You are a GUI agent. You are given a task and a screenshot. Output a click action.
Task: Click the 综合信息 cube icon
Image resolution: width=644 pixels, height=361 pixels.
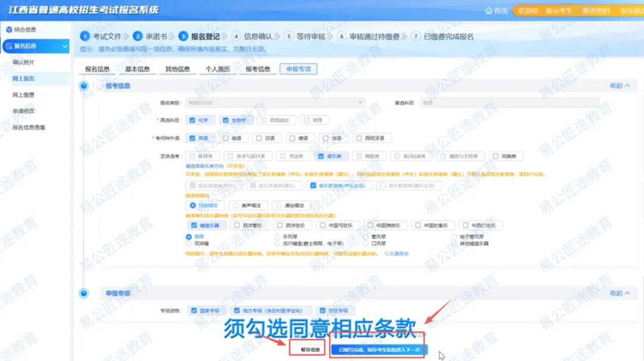[x=9, y=30]
